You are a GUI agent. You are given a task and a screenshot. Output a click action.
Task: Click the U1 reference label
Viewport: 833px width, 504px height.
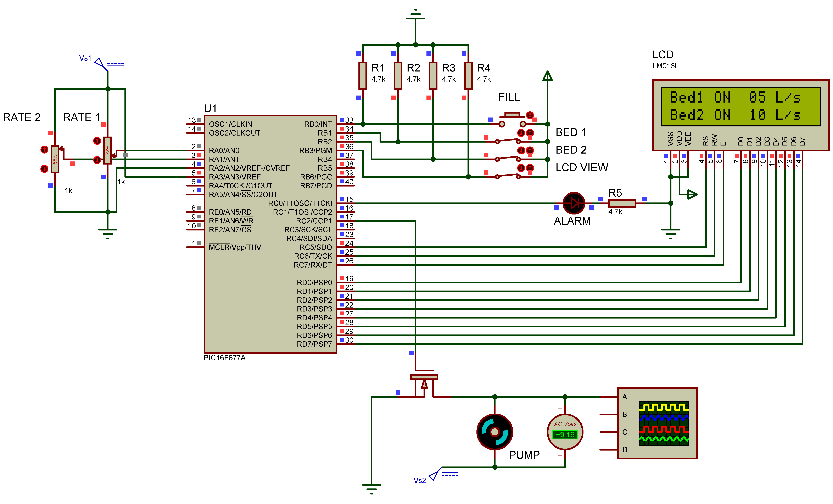210,108
